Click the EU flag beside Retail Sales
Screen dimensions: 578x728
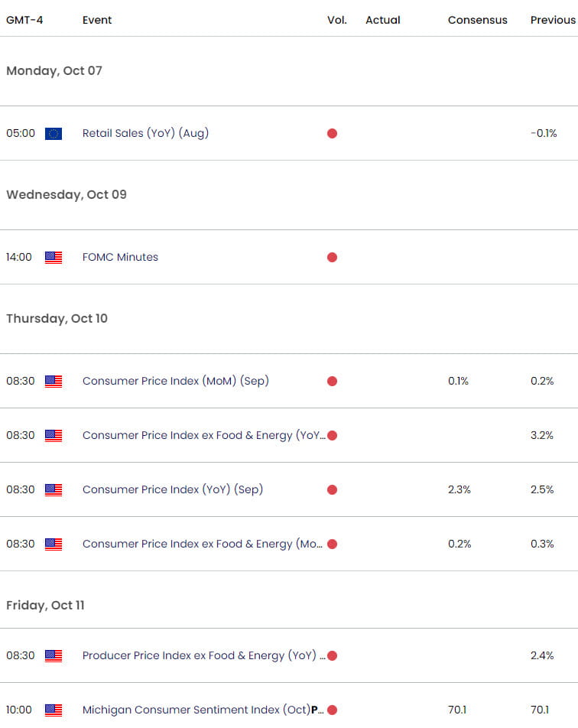click(53, 133)
